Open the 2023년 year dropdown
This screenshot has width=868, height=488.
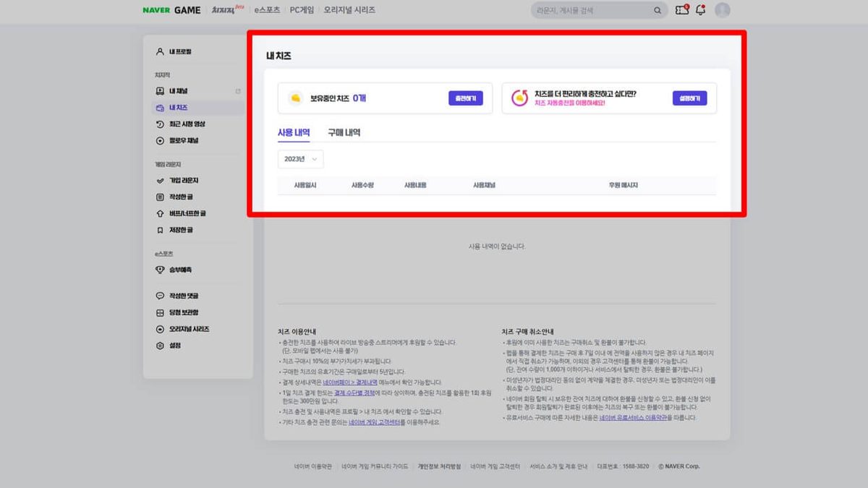[300, 159]
